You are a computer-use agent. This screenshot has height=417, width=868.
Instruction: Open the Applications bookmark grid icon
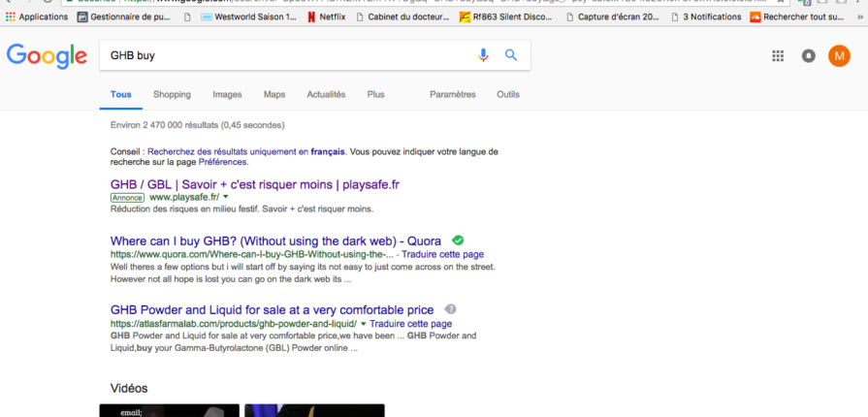pos(10,17)
